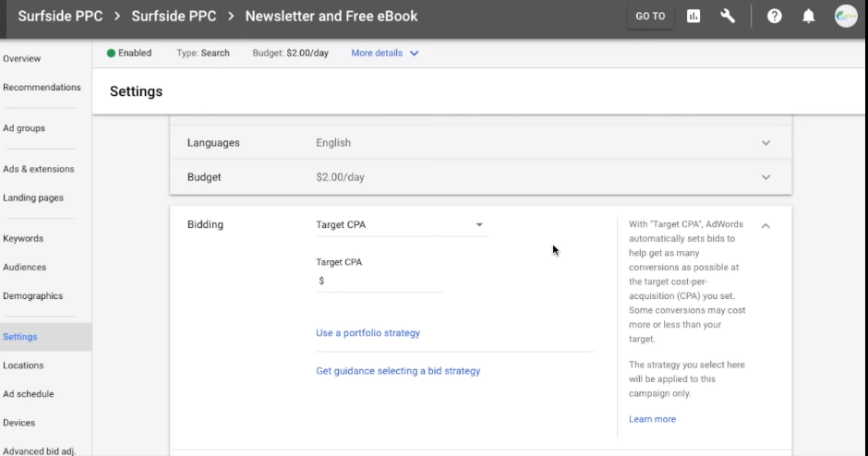This screenshot has width=868, height=456.
Task: Open the Ad groups sidebar item
Action: 24,128
